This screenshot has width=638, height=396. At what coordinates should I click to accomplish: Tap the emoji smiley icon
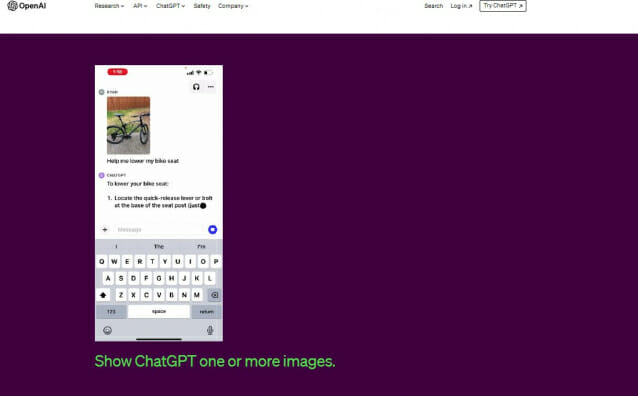[107, 330]
